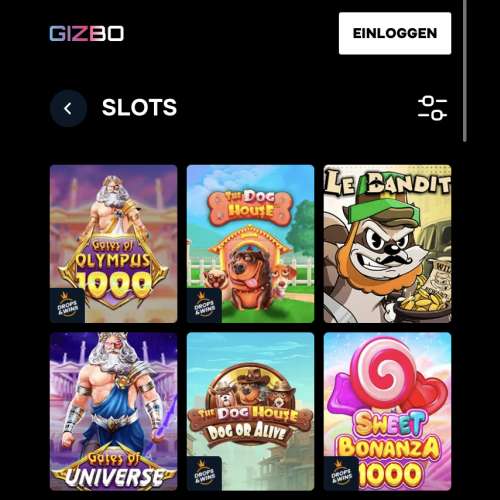Viewport: 500px width, 500px height.
Task: Launch Dog House Dog or Alive game
Action: pos(250,411)
